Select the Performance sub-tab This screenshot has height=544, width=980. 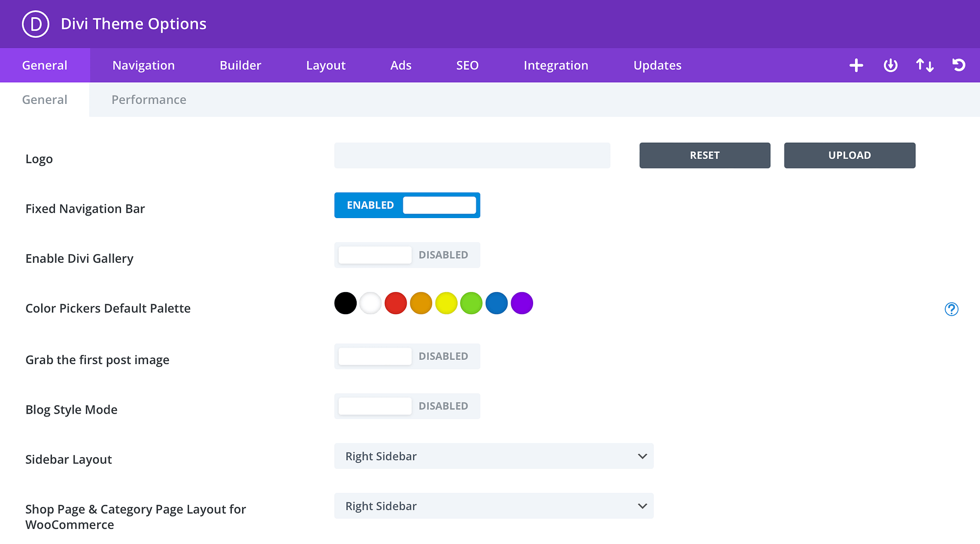148,99
